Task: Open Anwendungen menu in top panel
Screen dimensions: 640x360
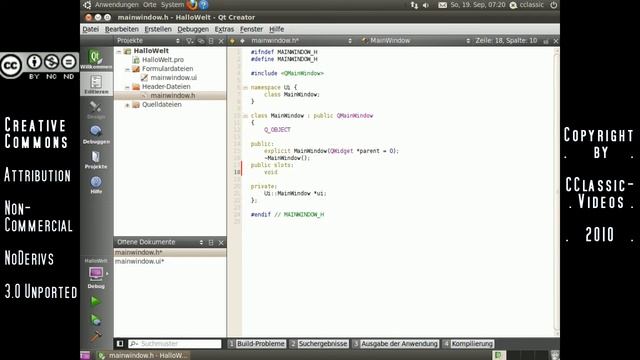Action: click(117, 5)
